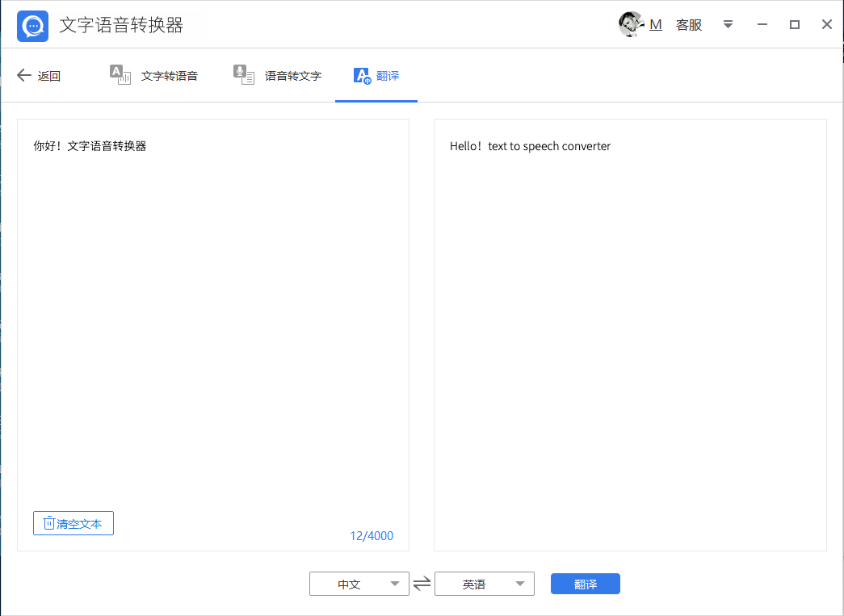Click the trash can icon in 清空文本
This screenshot has height=616, width=844.
[x=48, y=523]
